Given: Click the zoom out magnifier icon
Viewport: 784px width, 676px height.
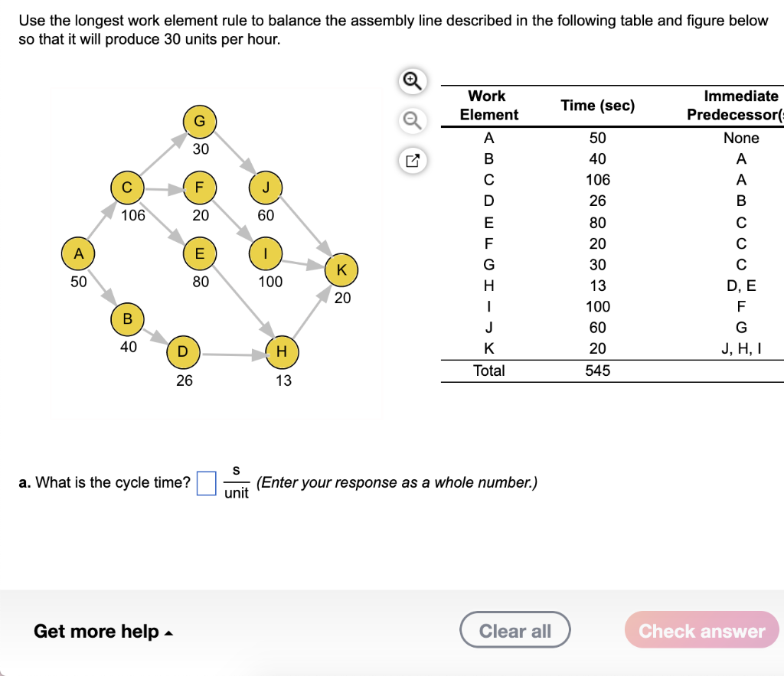Looking at the screenshot, I should 412,121.
